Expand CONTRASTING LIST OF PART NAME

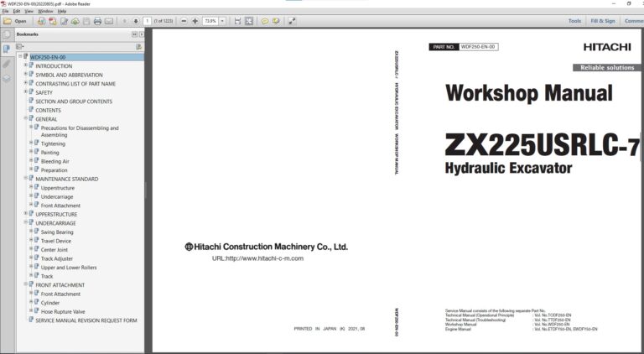(25, 83)
